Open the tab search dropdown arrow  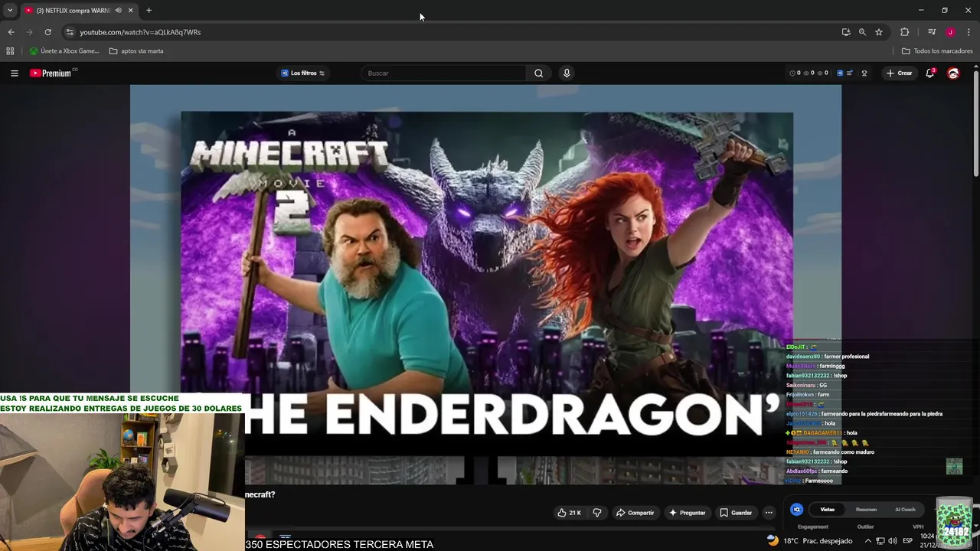[x=10, y=11]
